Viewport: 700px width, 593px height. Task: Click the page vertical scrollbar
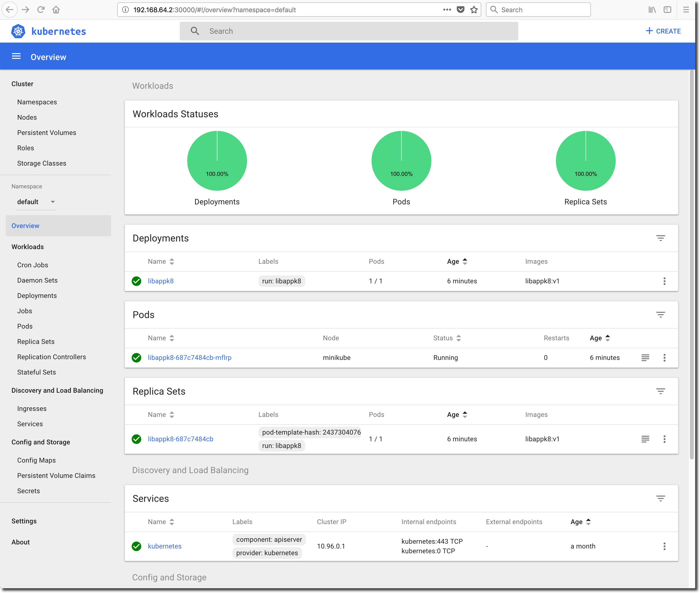(x=692, y=265)
